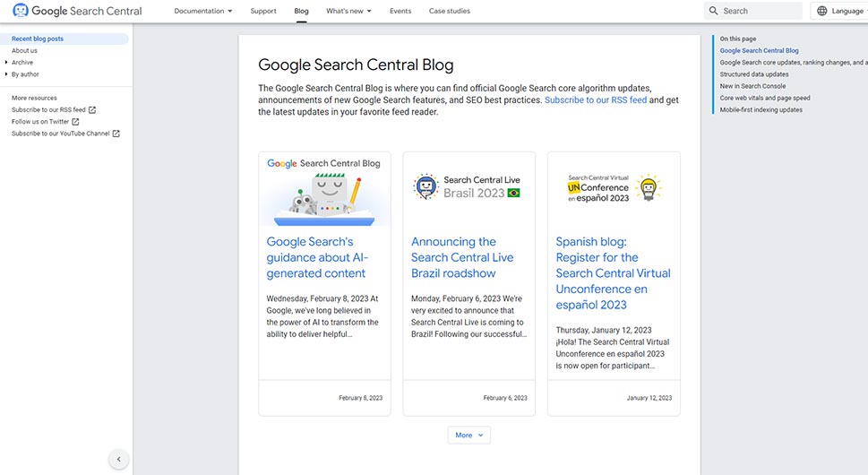Click the globe icon beside Language
Screen dimensions: 868x475
point(822,11)
